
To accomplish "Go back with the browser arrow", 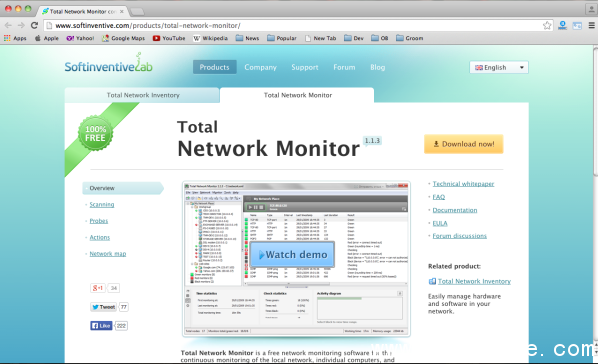I will tap(8, 25).
